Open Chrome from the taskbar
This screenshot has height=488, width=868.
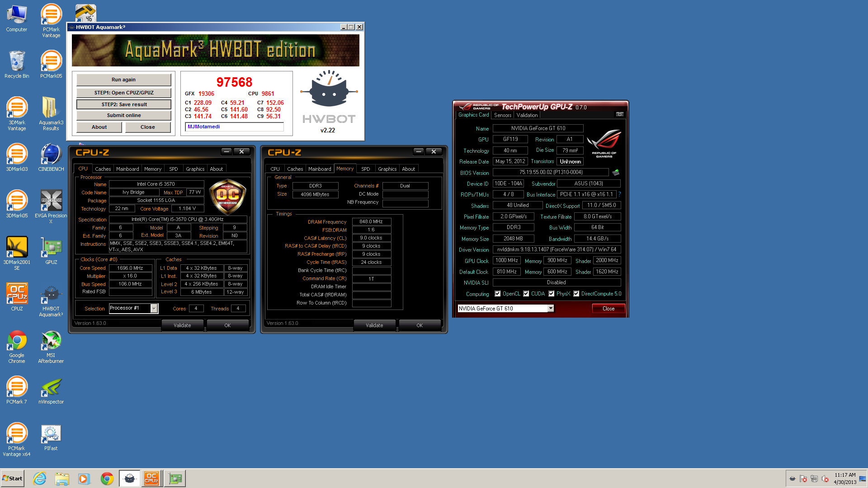[x=107, y=479]
